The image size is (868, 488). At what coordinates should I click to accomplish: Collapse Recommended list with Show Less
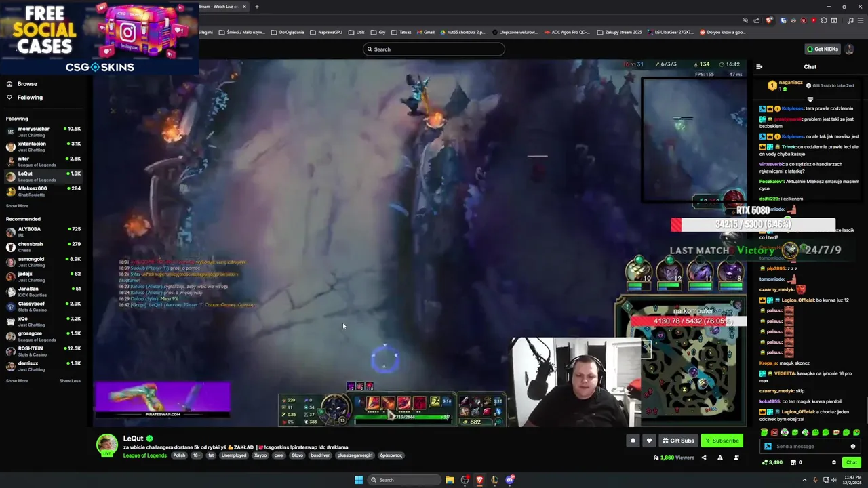click(70, 381)
